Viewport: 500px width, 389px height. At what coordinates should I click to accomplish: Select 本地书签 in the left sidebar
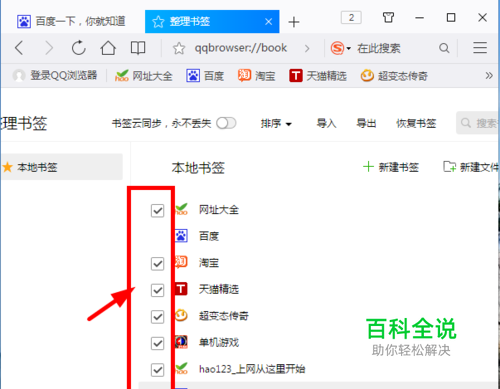(62, 167)
